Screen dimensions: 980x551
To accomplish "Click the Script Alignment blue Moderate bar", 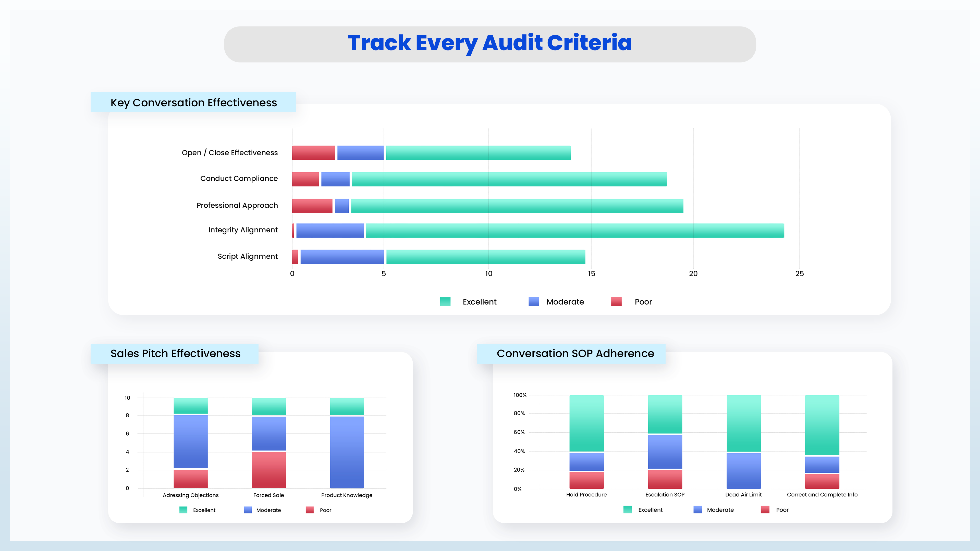I will click(x=342, y=257).
